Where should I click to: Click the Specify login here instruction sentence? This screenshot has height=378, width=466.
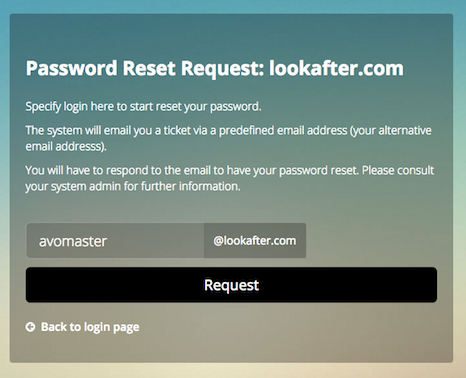point(143,107)
